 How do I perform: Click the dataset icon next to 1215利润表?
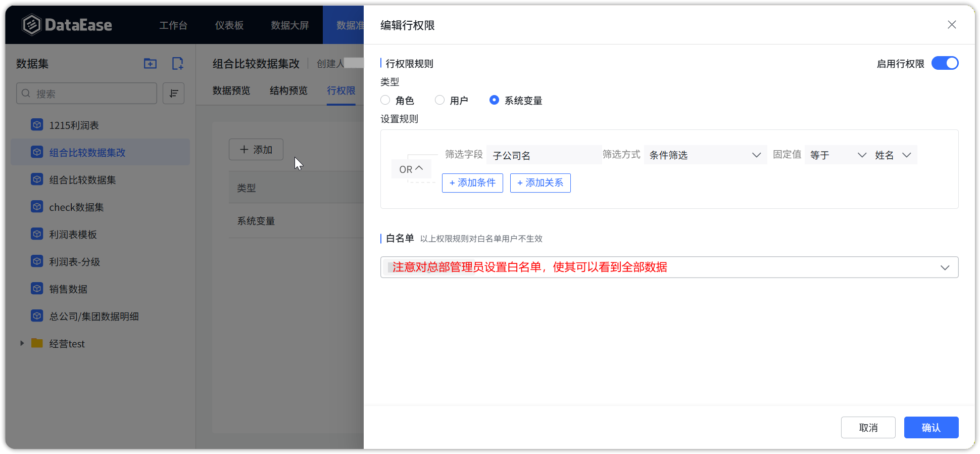point(37,125)
